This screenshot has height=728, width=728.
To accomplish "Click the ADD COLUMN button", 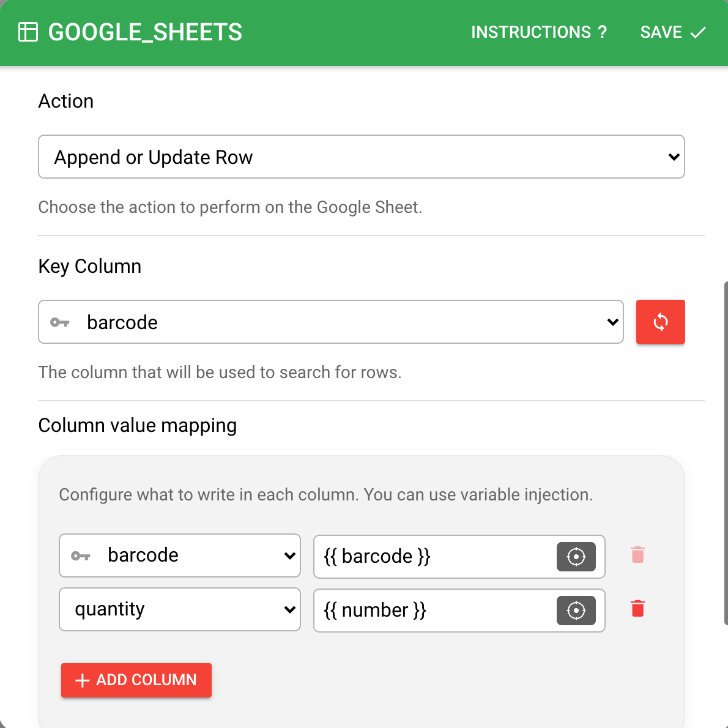I will (x=136, y=680).
